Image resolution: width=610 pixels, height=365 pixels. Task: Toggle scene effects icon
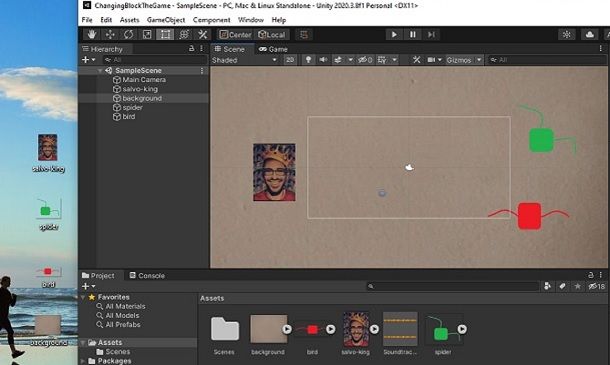click(338, 60)
